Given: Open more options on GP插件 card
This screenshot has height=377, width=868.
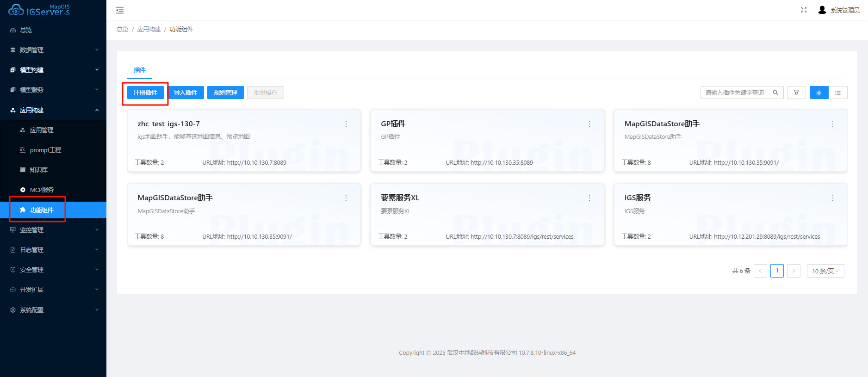Looking at the screenshot, I should click(589, 124).
